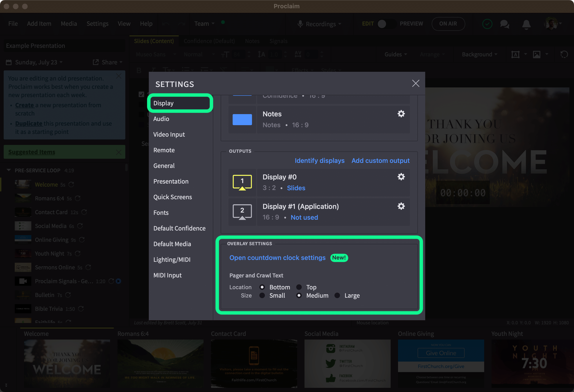Click the insert image icon in toolbar
This screenshot has width=574, height=392.
(536, 54)
